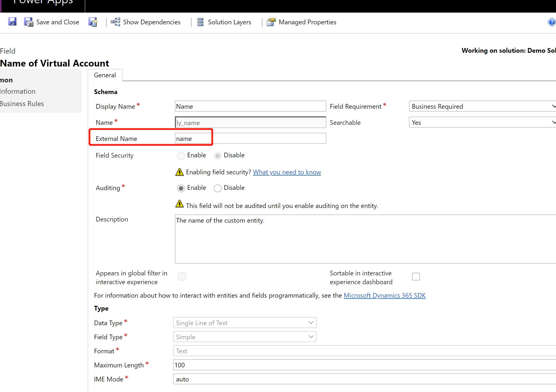This screenshot has height=392, width=556.
Task: Click the External Name label
Action: (x=116, y=139)
